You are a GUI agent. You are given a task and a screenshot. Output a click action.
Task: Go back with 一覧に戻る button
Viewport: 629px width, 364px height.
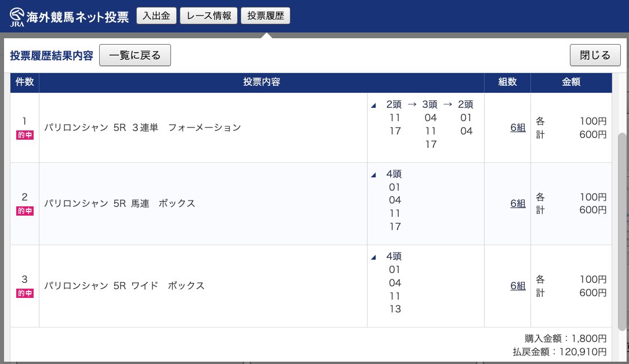pyautogui.click(x=134, y=55)
